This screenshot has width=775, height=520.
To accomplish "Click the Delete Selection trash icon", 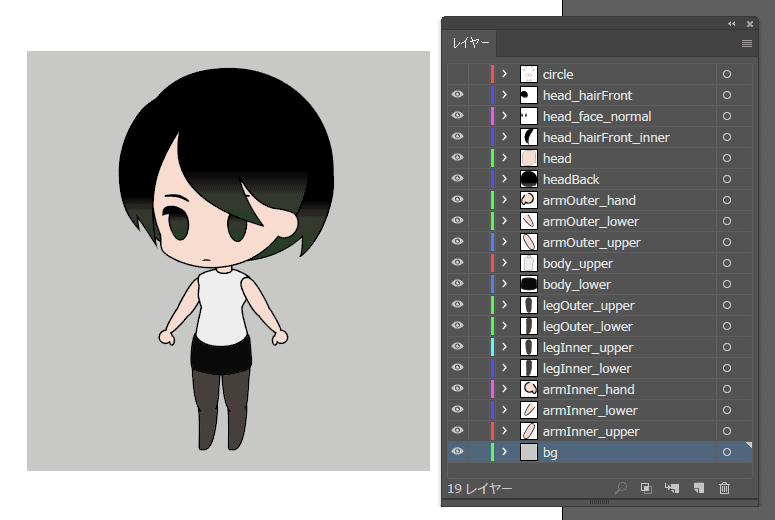I will click(725, 488).
